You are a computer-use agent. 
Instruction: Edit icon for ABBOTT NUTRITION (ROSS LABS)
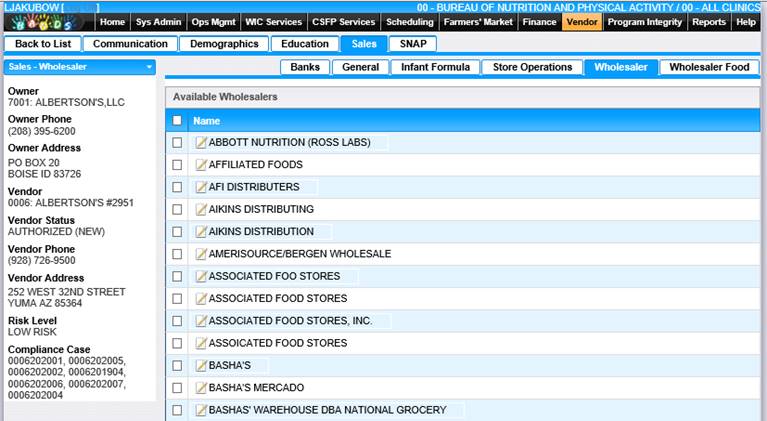201,142
